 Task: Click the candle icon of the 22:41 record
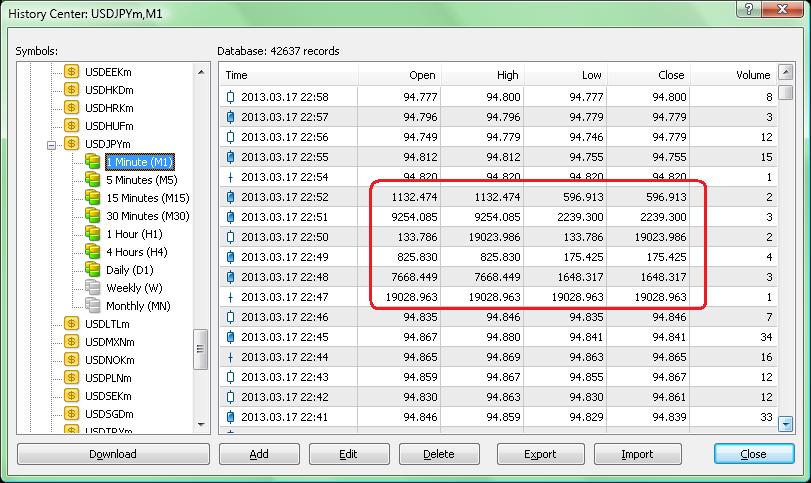(231, 417)
